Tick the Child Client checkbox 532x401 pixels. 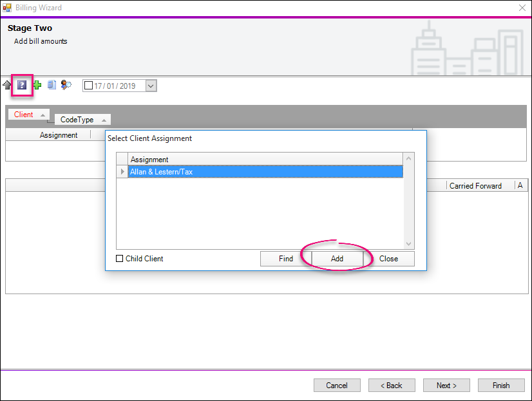point(119,259)
